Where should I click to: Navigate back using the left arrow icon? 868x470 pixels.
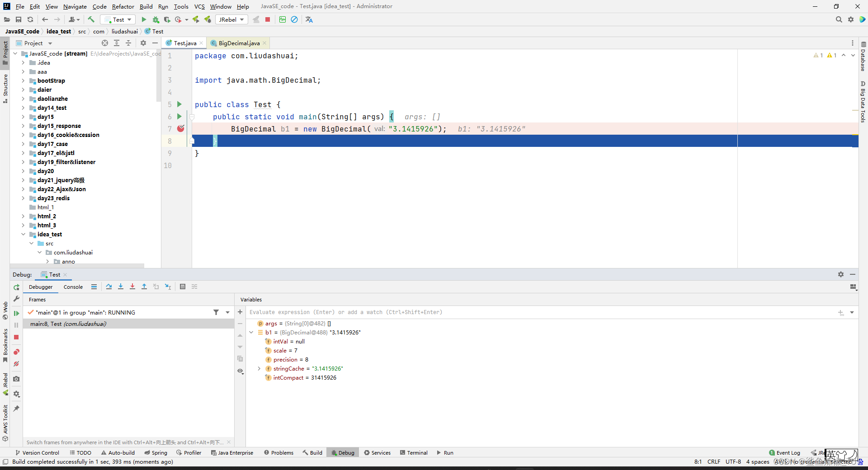click(45, 19)
